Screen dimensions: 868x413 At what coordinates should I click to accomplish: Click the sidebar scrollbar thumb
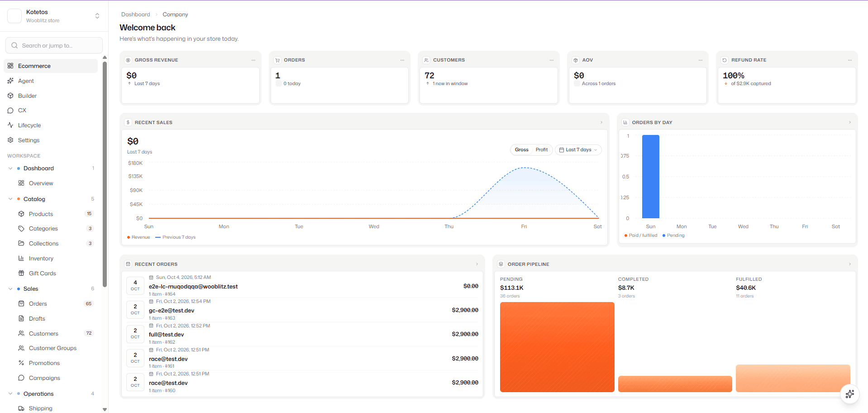tap(105, 174)
